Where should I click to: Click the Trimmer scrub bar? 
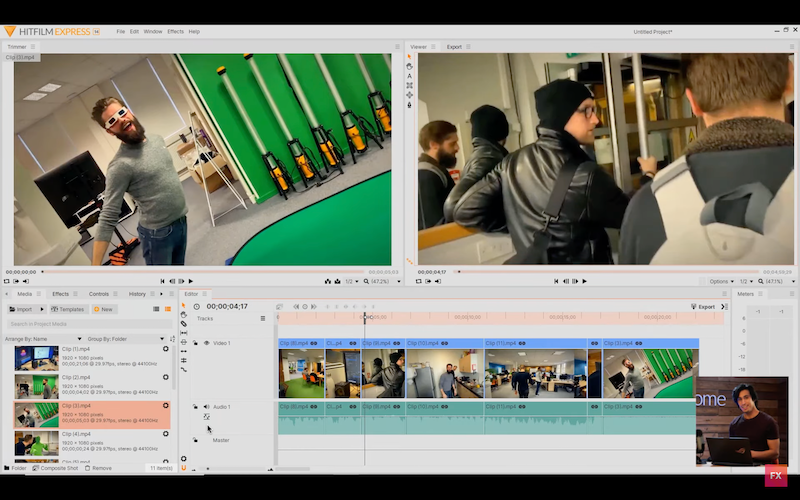pos(203,272)
